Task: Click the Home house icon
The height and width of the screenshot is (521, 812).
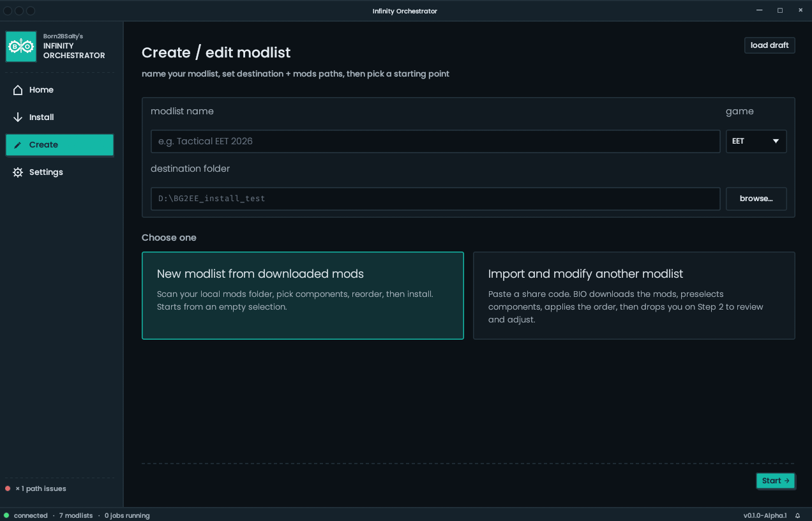Action: pyautogui.click(x=18, y=90)
